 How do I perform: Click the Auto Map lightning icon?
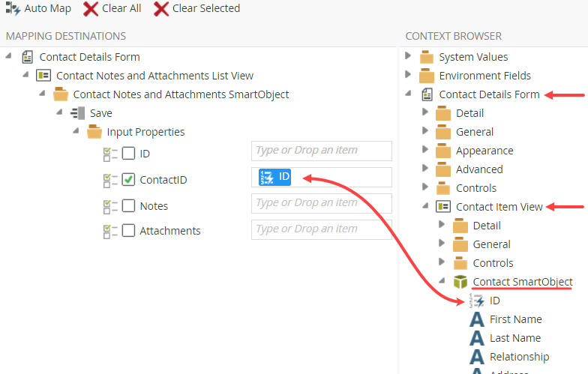point(13,9)
